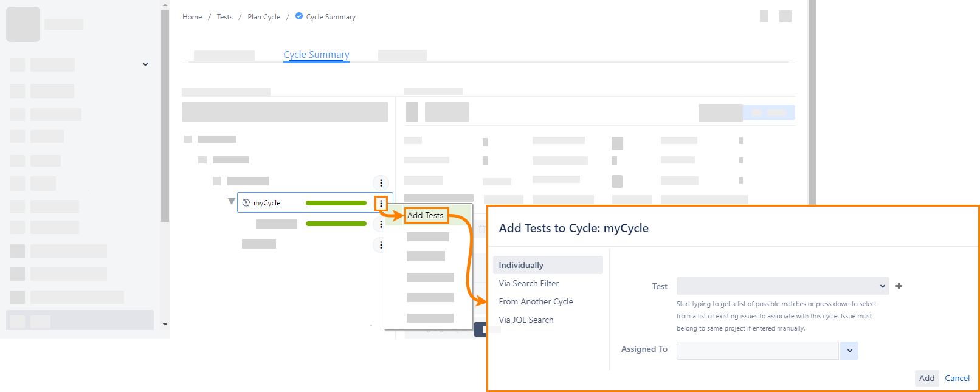Switch to the Cycle Summary tab
Screen dimensions: 980x392
tap(316, 55)
